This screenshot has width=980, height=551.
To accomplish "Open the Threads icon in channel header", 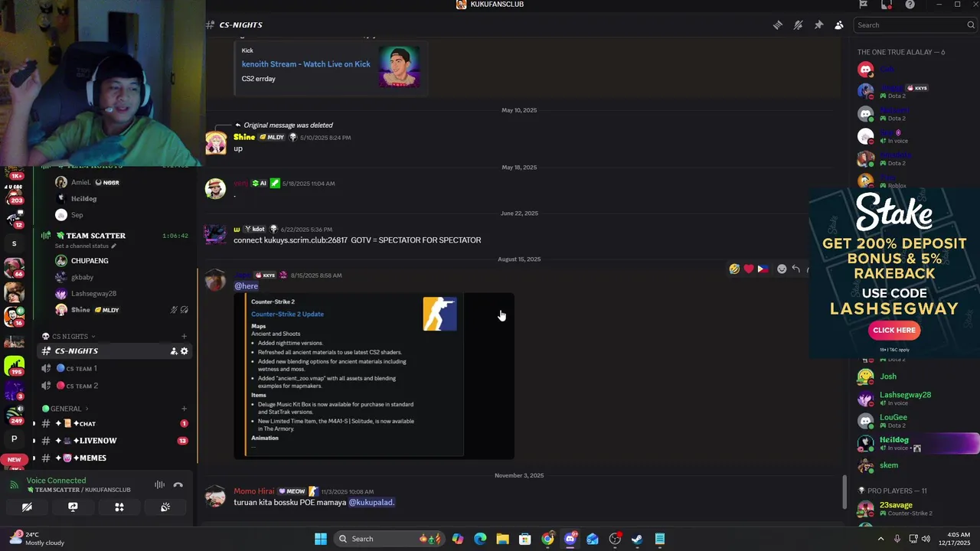I will tap(778, 25).
